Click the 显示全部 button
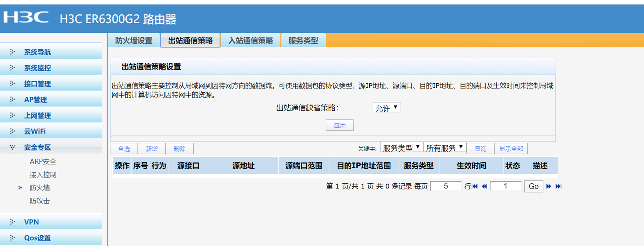644x246 pixels. [x=511, y=149]
